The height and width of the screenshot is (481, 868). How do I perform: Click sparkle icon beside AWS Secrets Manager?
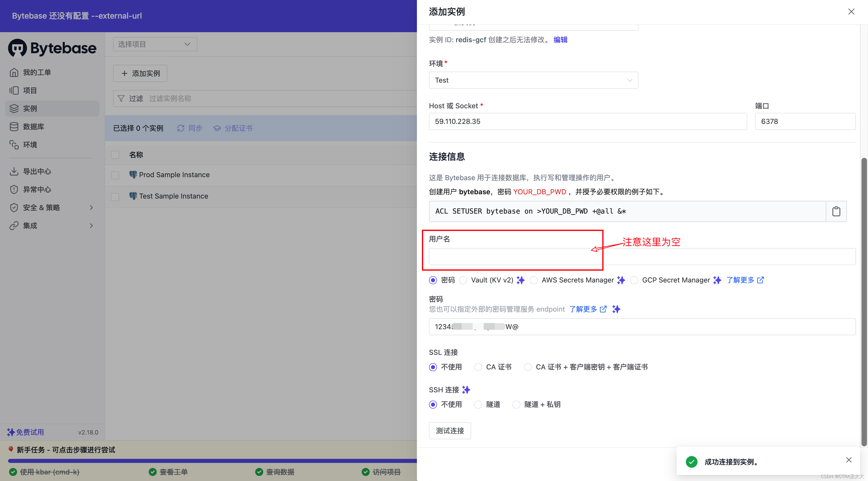[621, 280]
